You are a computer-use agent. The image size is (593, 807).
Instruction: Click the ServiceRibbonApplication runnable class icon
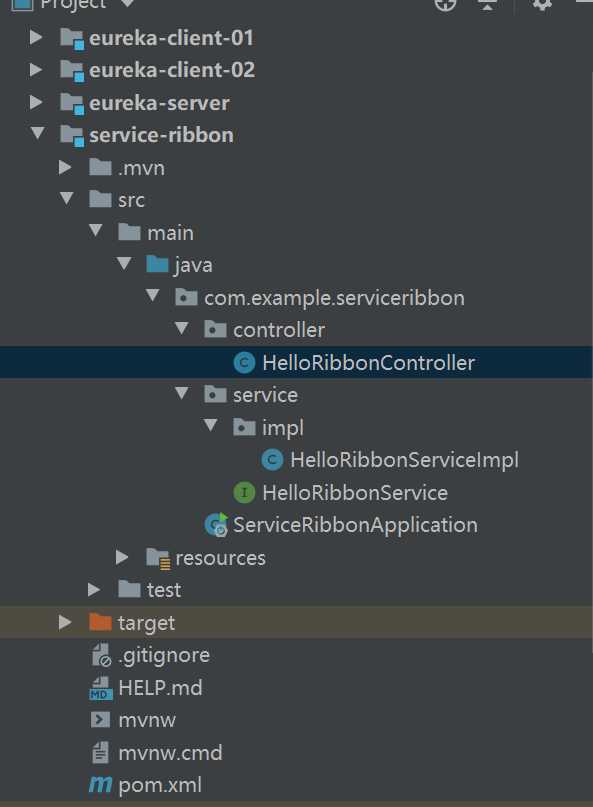click(216, 525)
